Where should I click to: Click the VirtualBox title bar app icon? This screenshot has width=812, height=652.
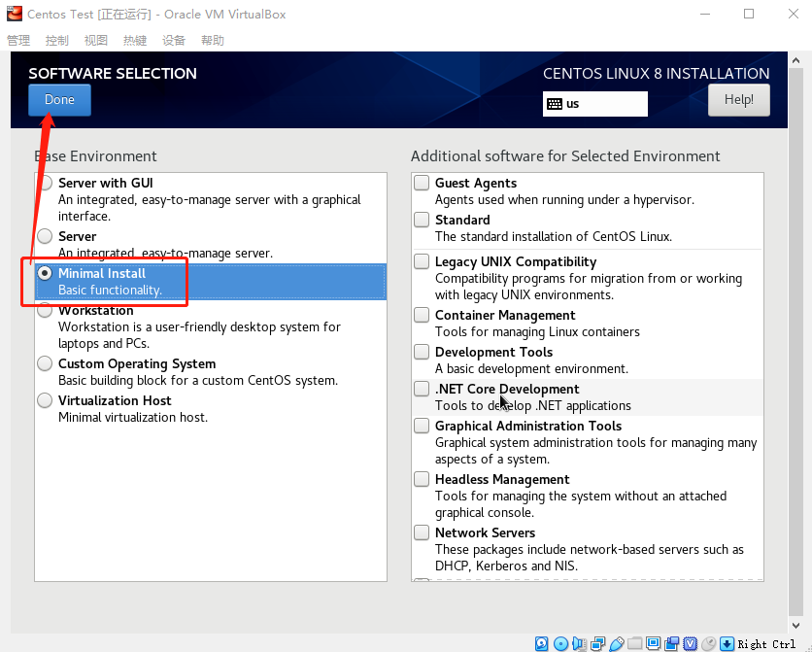pyautogui.click(x=14, y=14)
